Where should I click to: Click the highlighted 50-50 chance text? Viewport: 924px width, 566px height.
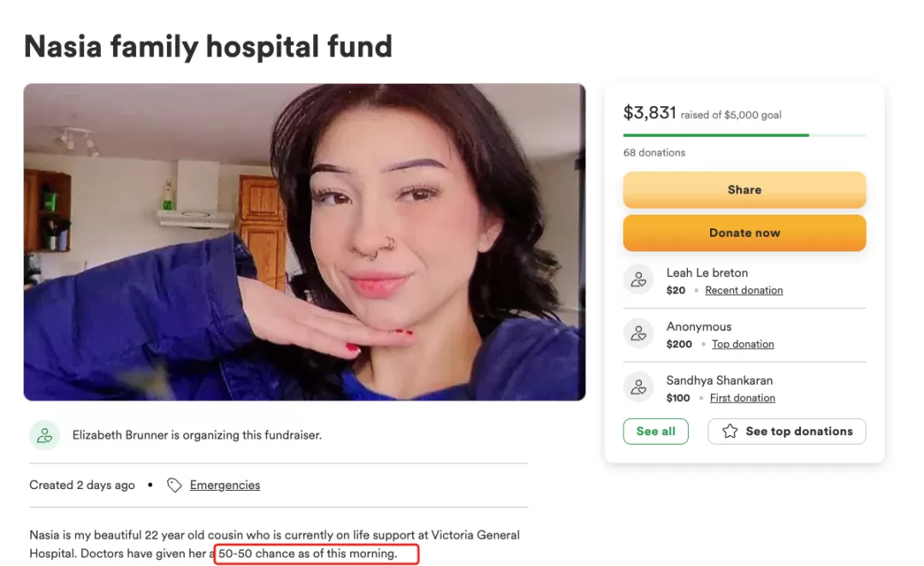(x=308, y=554)
